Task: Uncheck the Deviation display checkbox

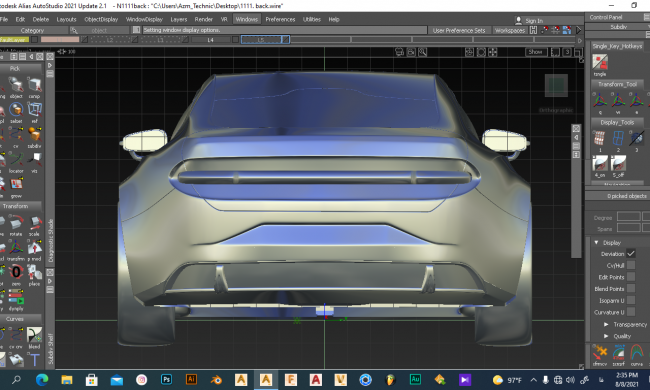Action: tap(631, 254)
